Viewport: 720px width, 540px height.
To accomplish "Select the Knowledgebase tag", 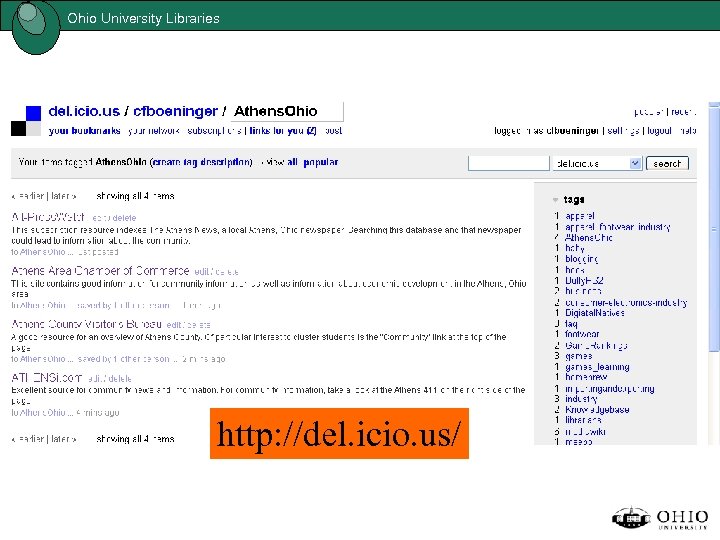I will pyautogui.click(x=597, y=410).
